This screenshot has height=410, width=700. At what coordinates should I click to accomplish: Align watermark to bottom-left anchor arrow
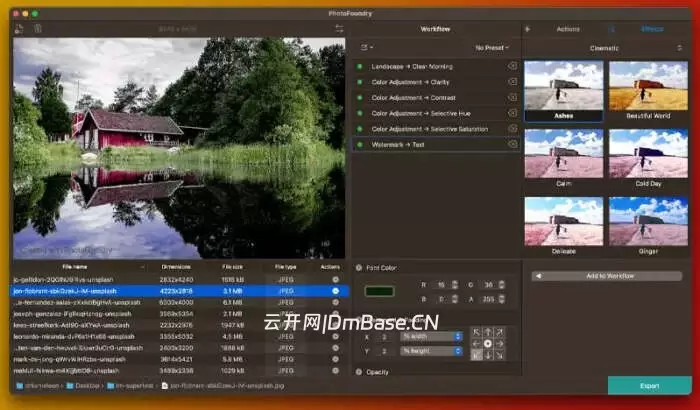476,355
